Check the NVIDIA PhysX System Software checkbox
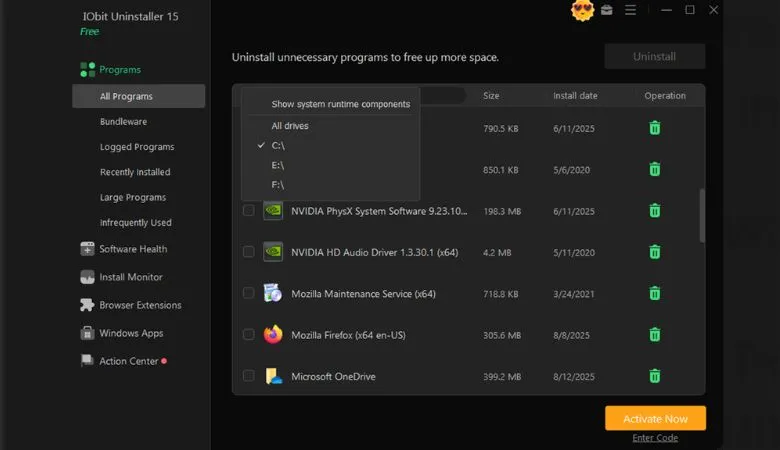Image resolution: width=780 pixels, height=450 pixels. coord(249,210)
